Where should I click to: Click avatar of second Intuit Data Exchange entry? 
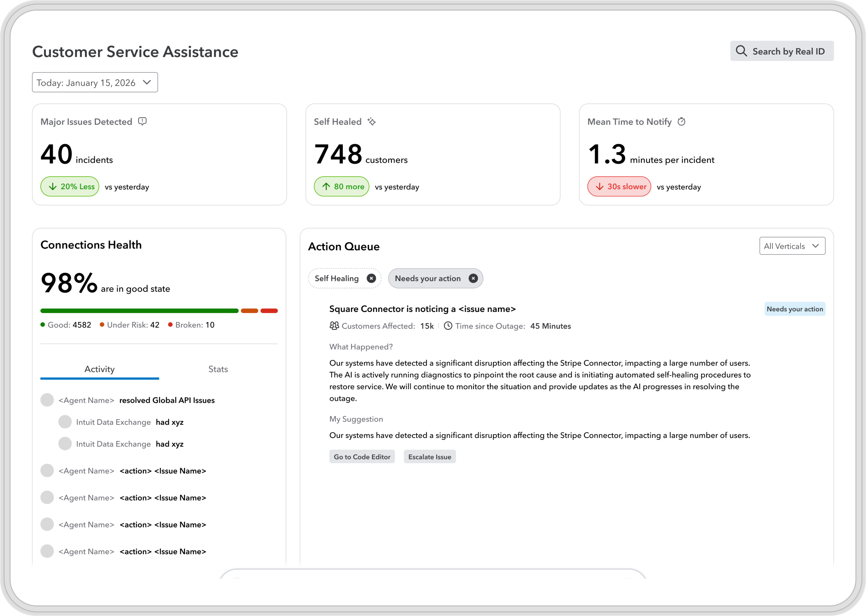[65, 444]
